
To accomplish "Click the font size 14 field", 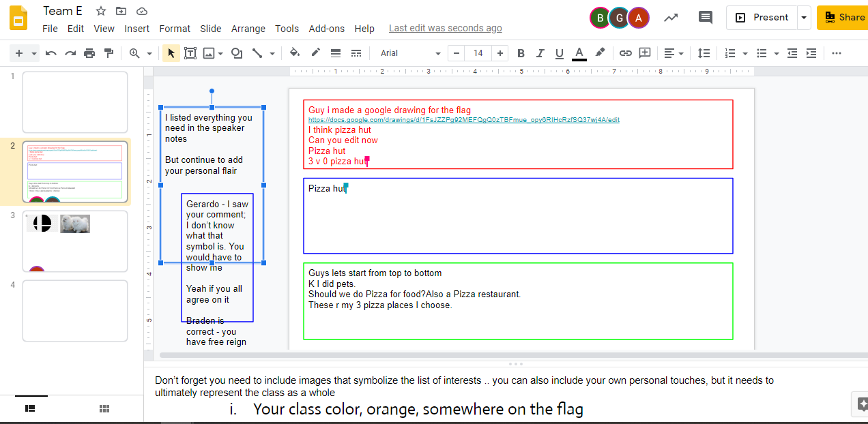I will (478, 53).
